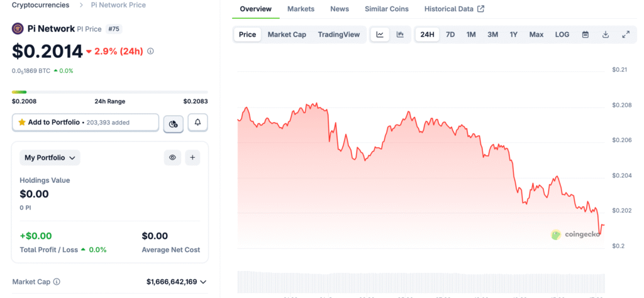Screen dimensions: 644x298
Task: Click the plus icon in My Portfolio
Action: (192, 158)
